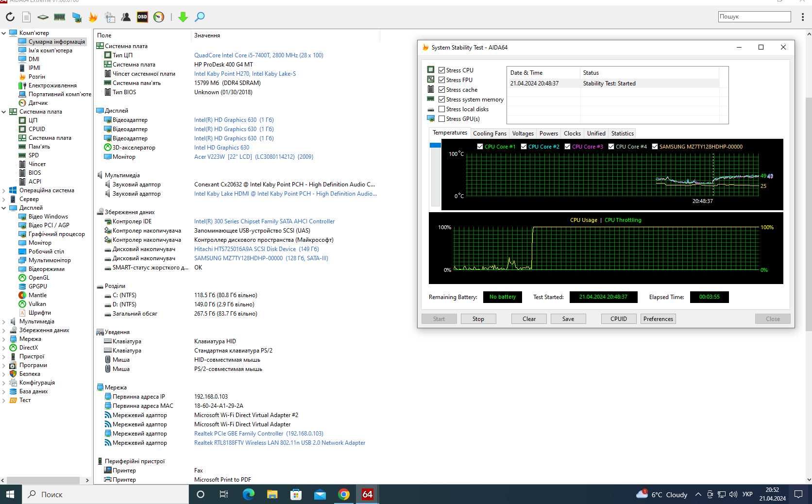Switch to the Cooling Fans tab
Viewport: 812px width, 504px height.
pos(490,134)
